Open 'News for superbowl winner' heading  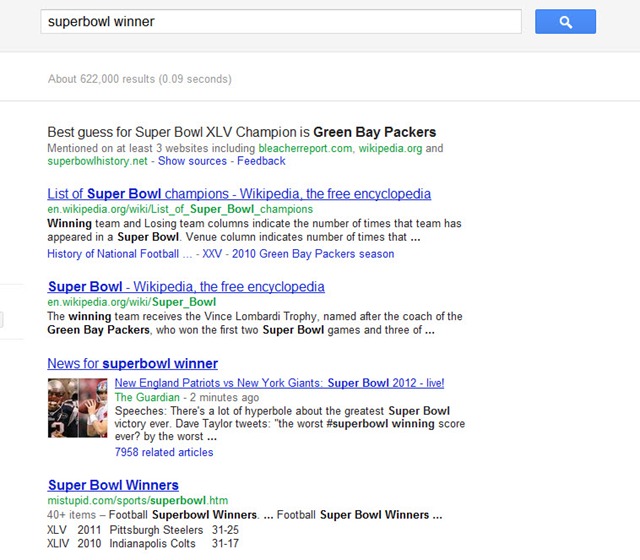(x=132, y=363)
